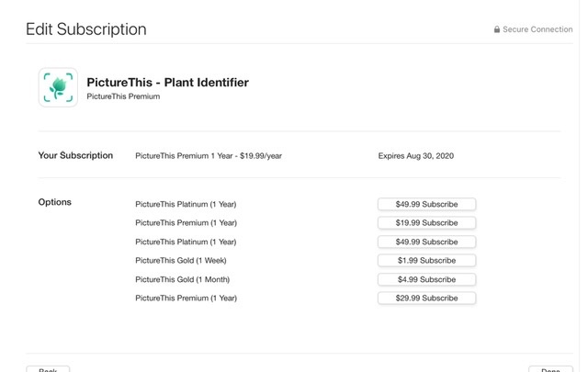
Task: Click the Expires Aug 30, 2020 text
Action: click(415, 156)
